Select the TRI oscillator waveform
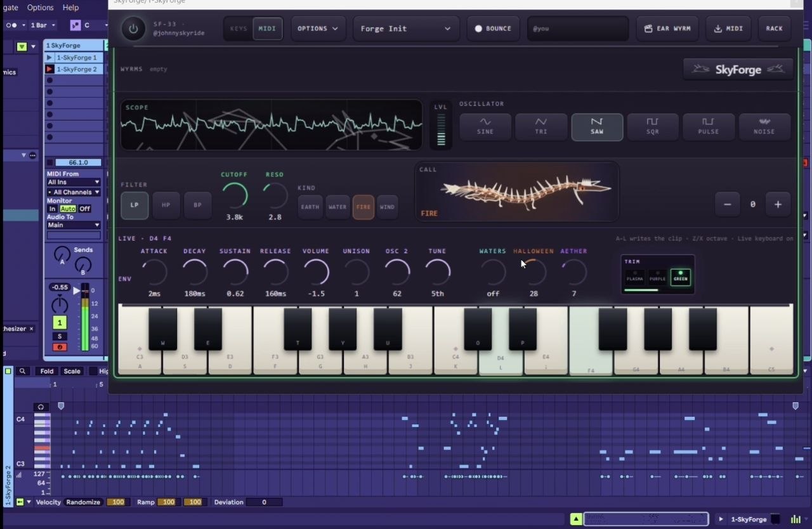The height and width of the screenshot is (529, 812). pyautogui.click(x=541, y=127)
